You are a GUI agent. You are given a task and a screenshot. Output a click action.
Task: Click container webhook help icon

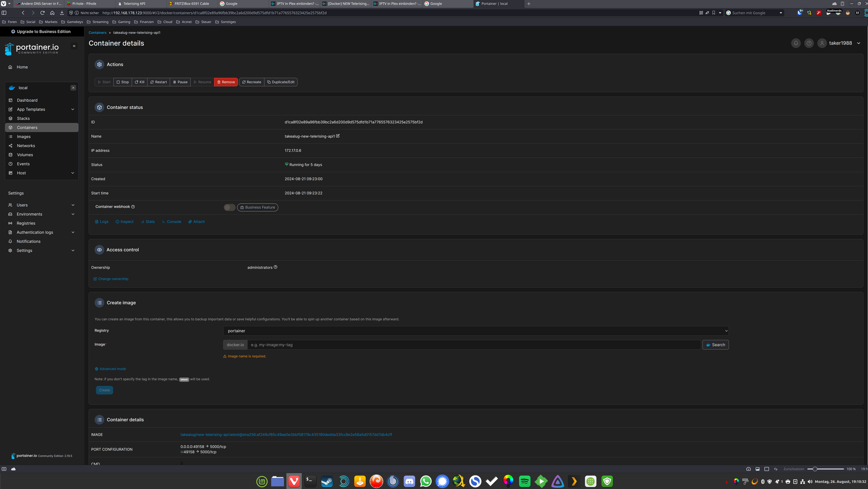click(x=133, y=207)
